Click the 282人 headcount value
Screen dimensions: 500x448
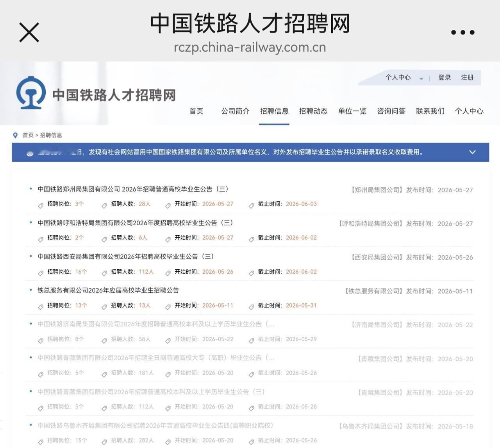(146, 441)
